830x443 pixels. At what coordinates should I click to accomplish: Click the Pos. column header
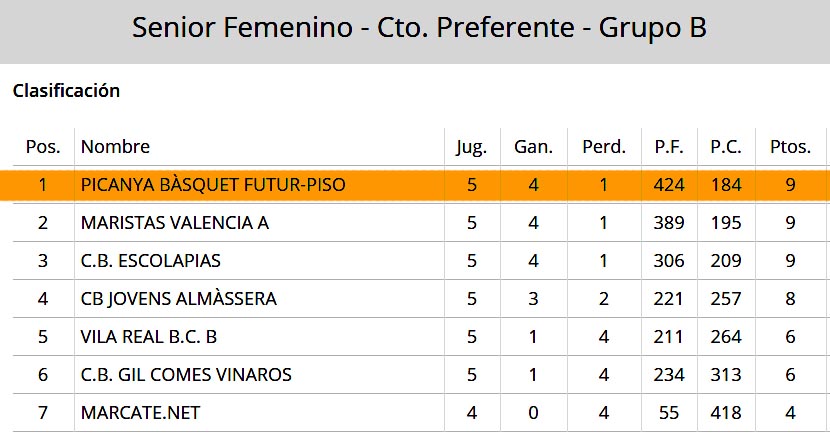[43, 147]
